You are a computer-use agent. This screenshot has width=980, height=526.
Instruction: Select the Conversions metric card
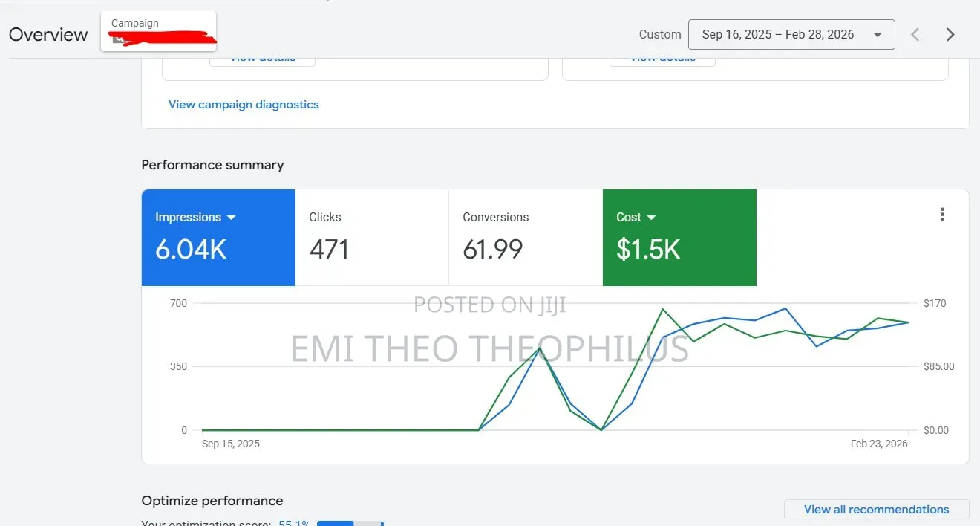point(526,238)
